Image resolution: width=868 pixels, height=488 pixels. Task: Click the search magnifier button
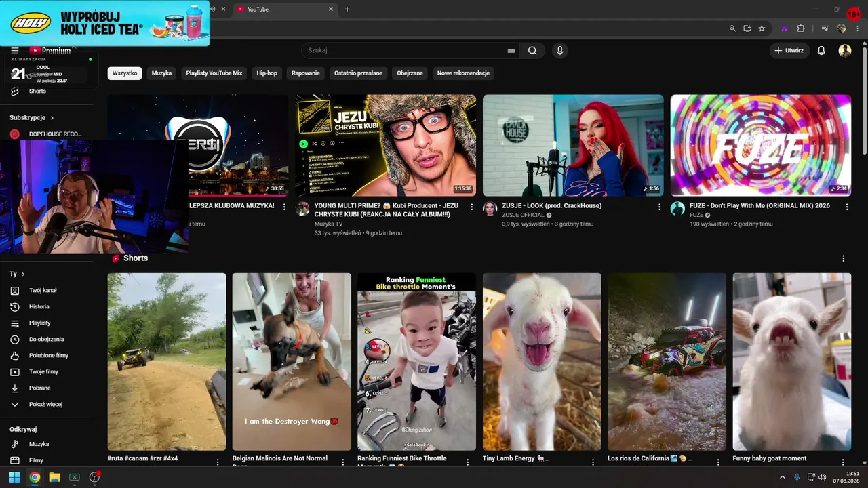tap(532, 50)
